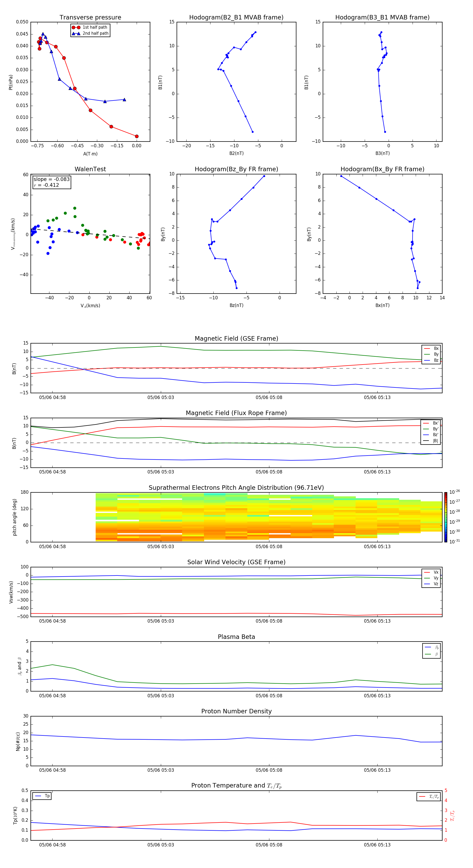
Task: Select the 'Pt(nPa)' y-axis label
Action: click(x=11, y=82)
